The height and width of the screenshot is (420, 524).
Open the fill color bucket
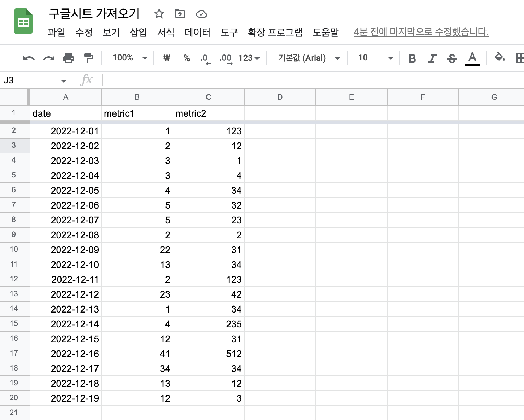(500, 57)
